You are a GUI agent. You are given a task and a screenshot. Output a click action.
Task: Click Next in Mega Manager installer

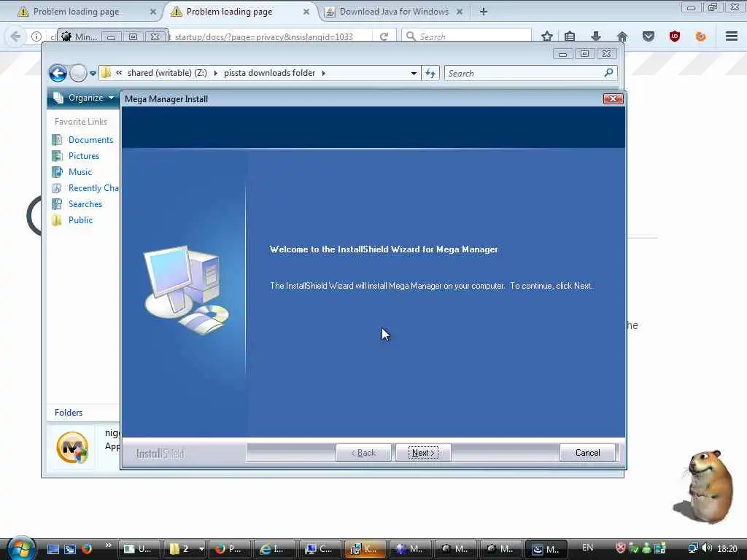423,453
